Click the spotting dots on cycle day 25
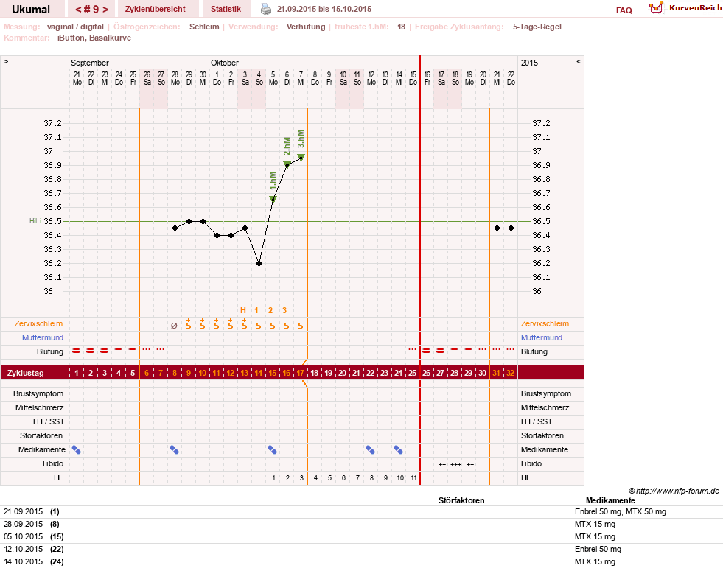Viewport: 723px width, 588px height. pyautogui.click(x=413, y=349)
